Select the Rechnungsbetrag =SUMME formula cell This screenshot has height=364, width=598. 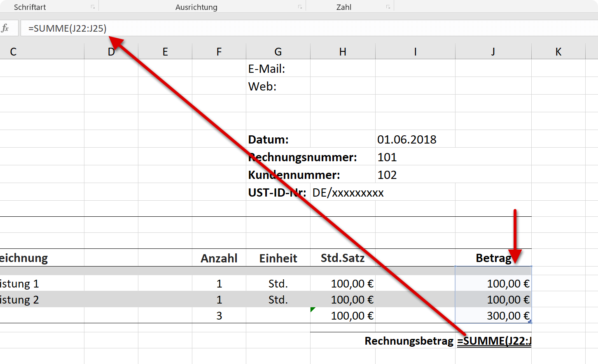(x=493, y=341)
